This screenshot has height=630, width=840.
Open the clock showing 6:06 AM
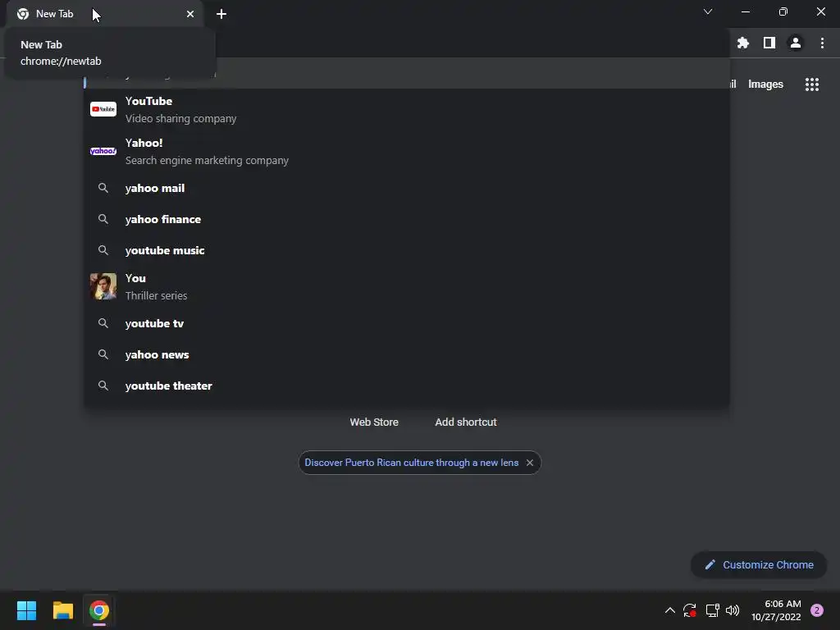776,610
